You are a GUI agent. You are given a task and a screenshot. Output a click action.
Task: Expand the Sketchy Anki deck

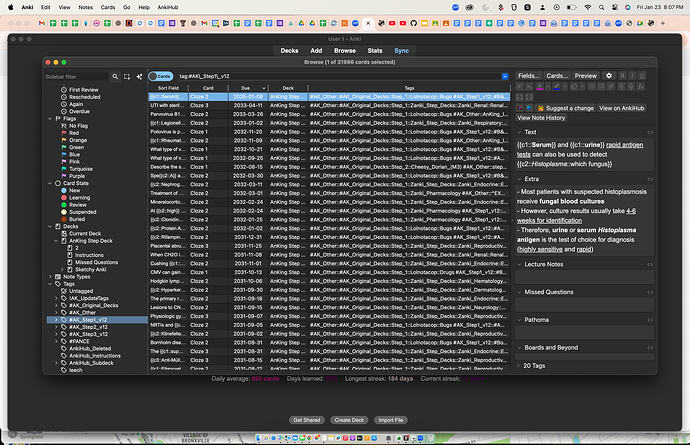tap(62, 269)
